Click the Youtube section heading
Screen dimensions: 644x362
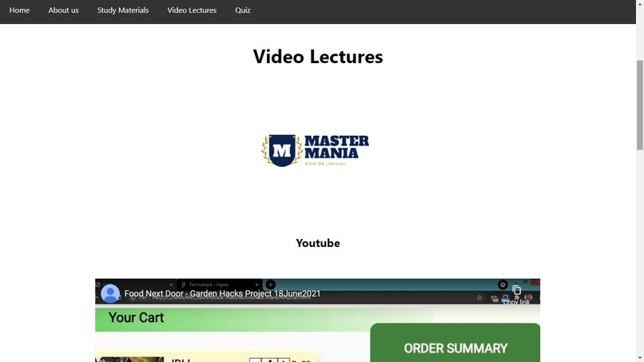click(318, 243)
